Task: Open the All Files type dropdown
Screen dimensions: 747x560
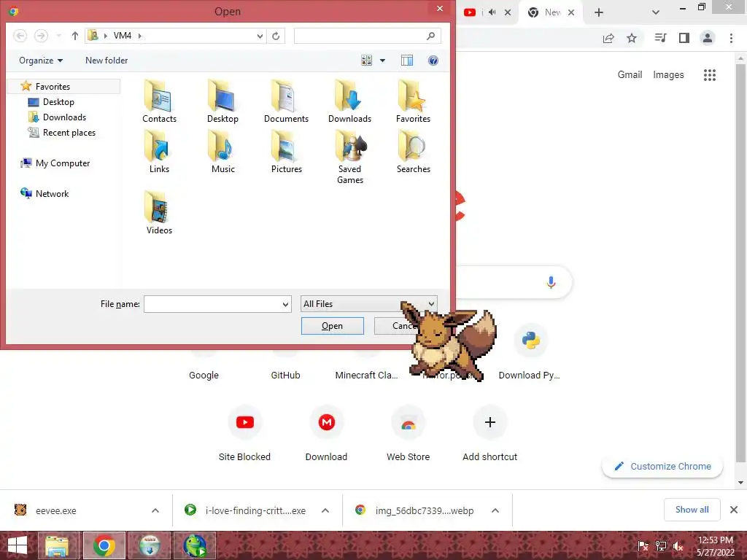Action: pyautogui.click(x=368, y=304)
